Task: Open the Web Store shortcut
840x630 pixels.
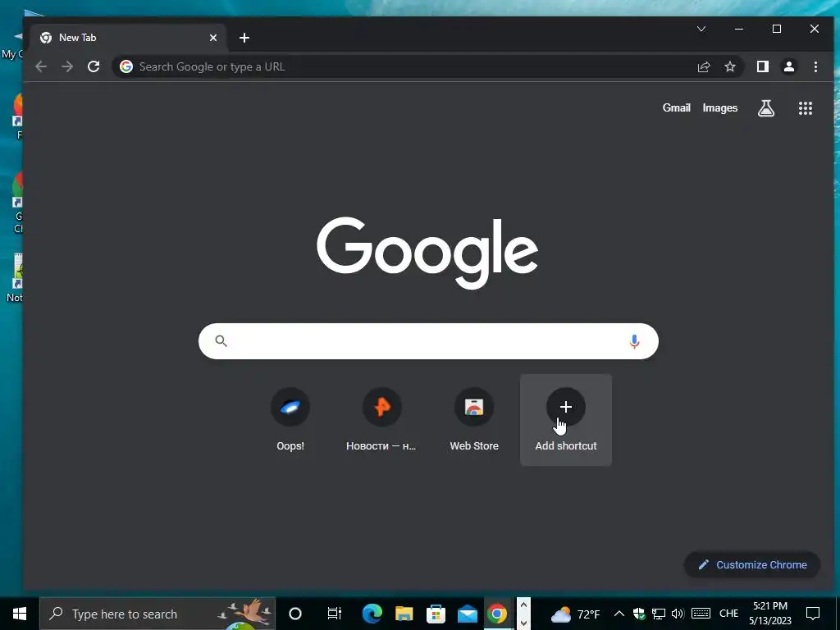Action: pos(474,420)
